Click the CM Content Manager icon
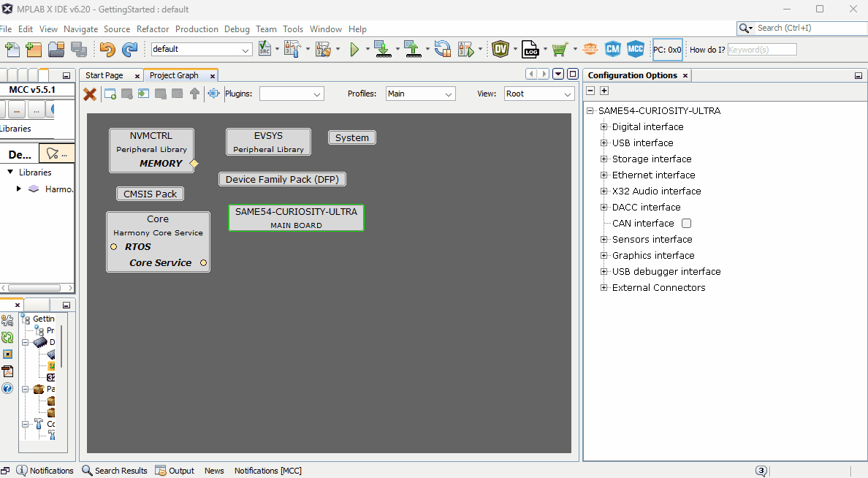Image resolution: width=868 pixels, height=478 pixels. click(613, 49)
